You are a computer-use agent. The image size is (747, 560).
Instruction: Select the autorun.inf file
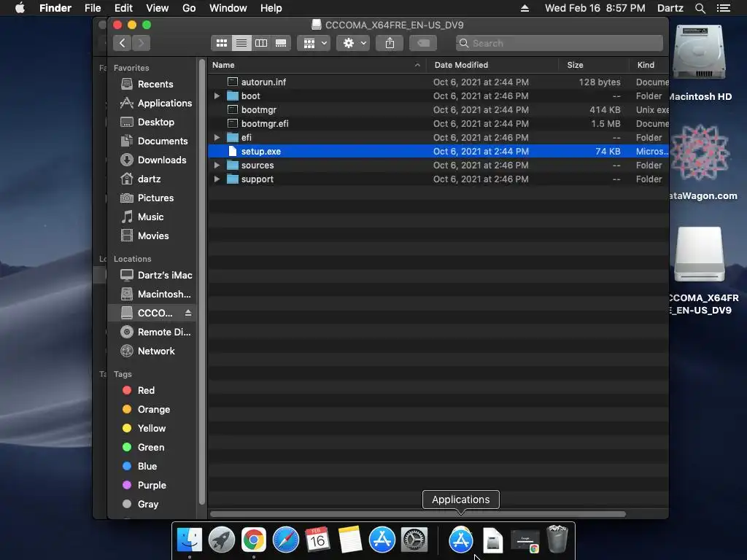[438, 82]
